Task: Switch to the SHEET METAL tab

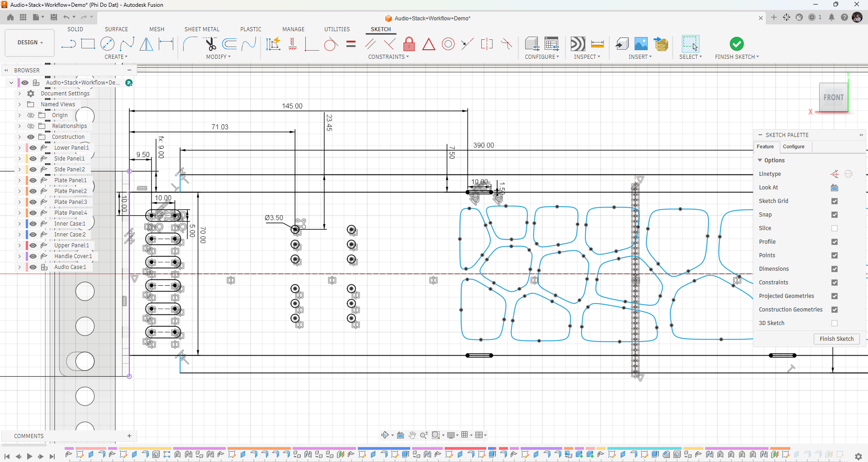Action: (202, 29)
